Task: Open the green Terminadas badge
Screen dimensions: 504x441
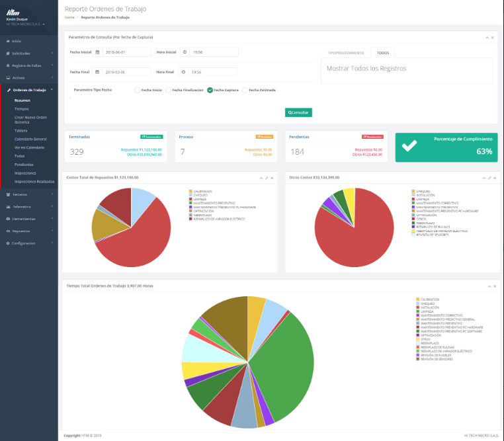Action: 151,137
